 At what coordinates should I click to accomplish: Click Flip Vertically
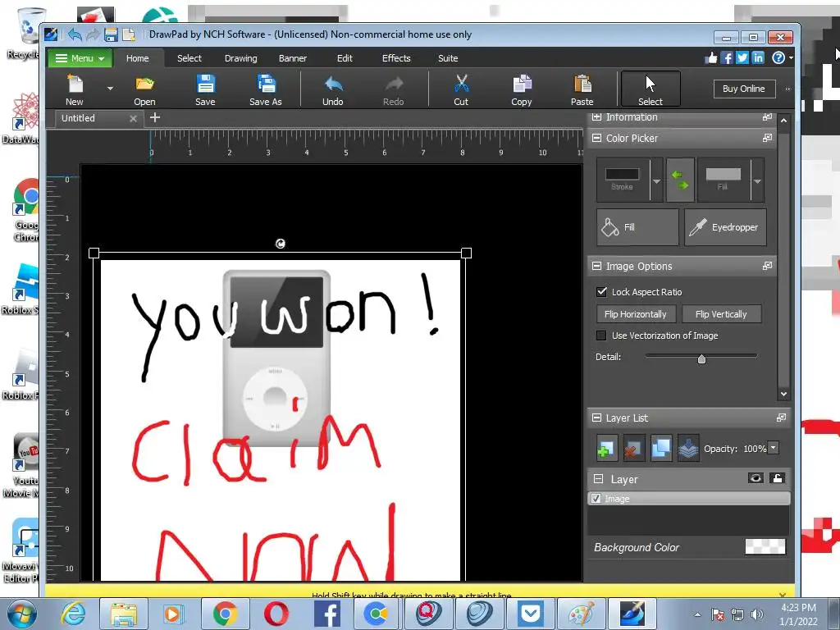click(721, 314)
